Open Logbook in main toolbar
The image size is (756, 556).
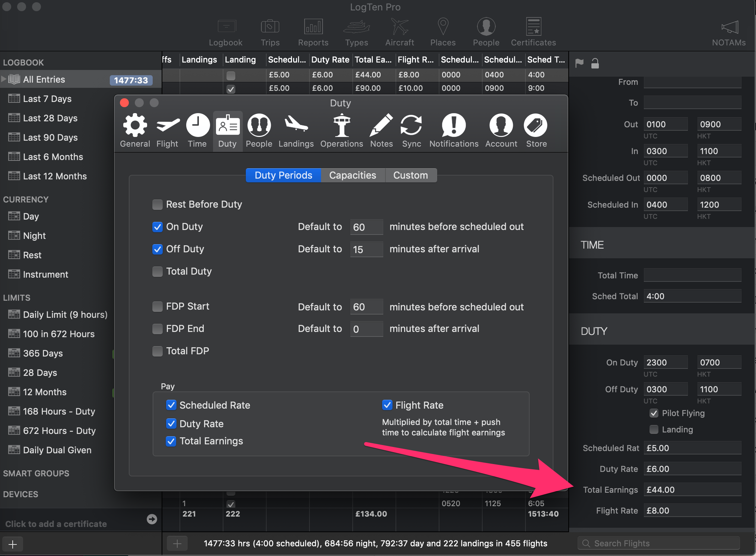tap(226, 33)
